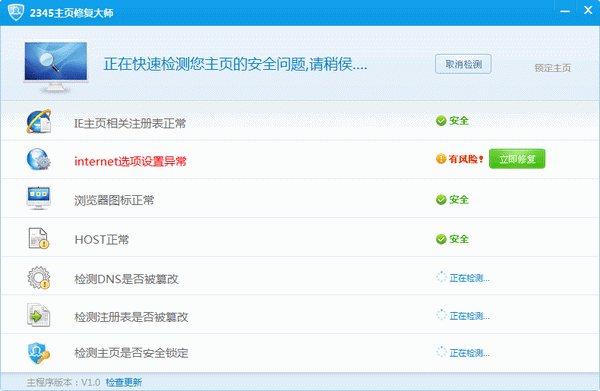This screenshot has width=600, height=391.
Task: Click orange warning icon beside 有风险
Action: pos(441,159)
